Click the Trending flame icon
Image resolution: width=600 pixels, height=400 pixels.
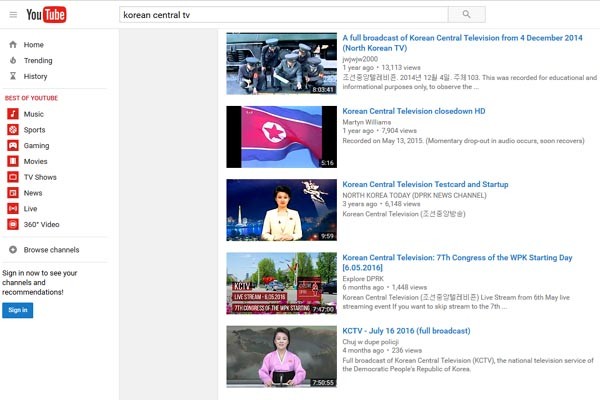click(x=13, y=60)
